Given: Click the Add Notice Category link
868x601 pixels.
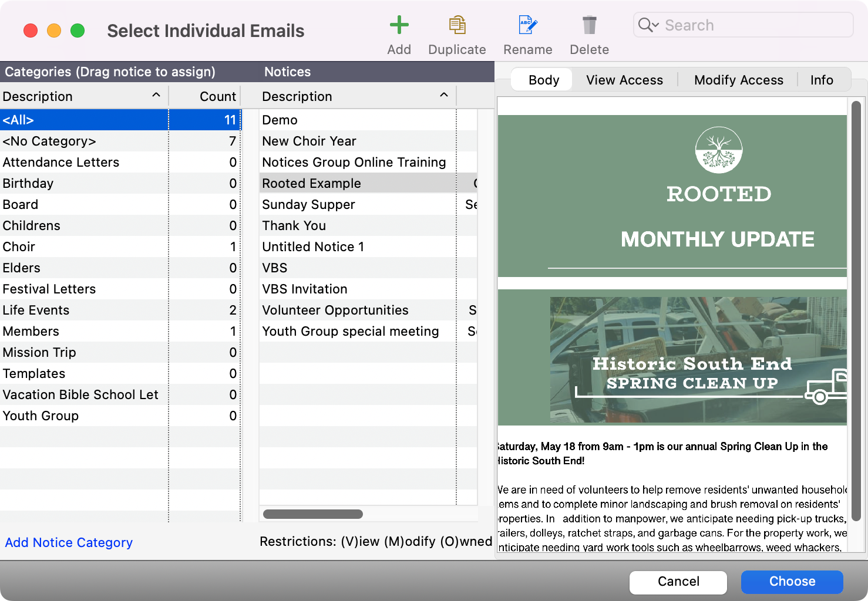Looking at the screenshot, I should pos(68,542).
